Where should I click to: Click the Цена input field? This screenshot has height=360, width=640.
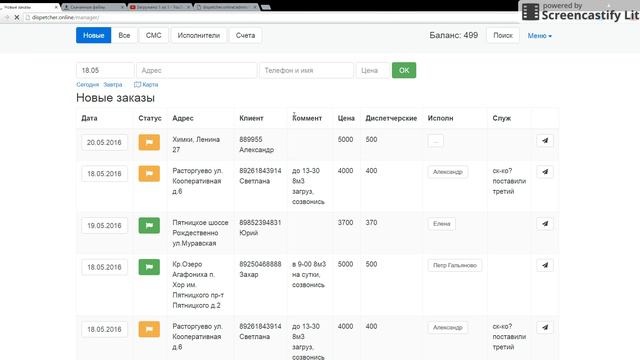coord(373,70)
